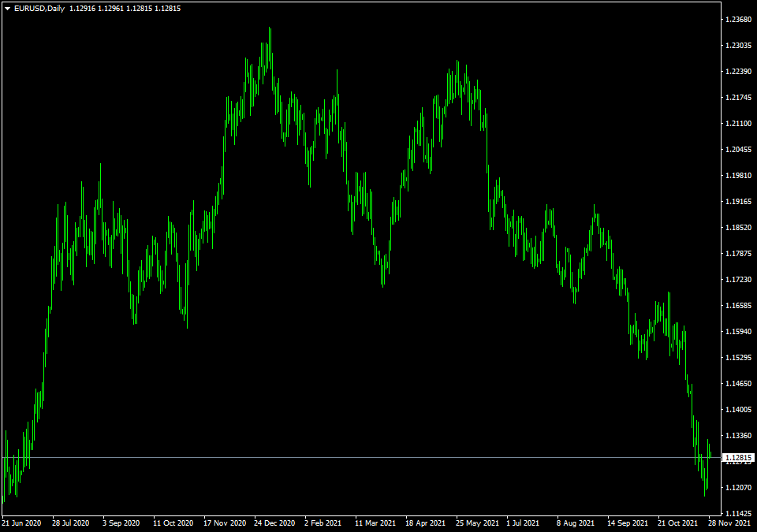Screen dimensions: 757x532
Task: Click the 21 Jun 2020 date label
Action: [x=21, y=523]
